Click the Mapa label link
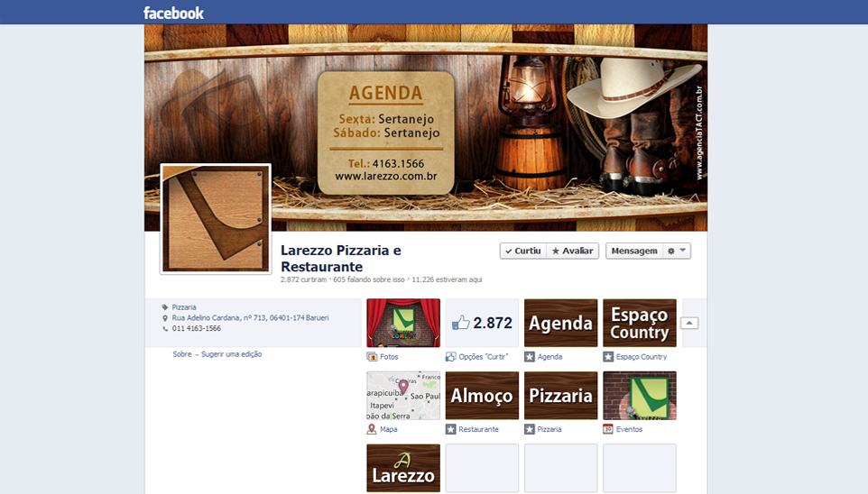868x494 pixels. tap(389, 429)
